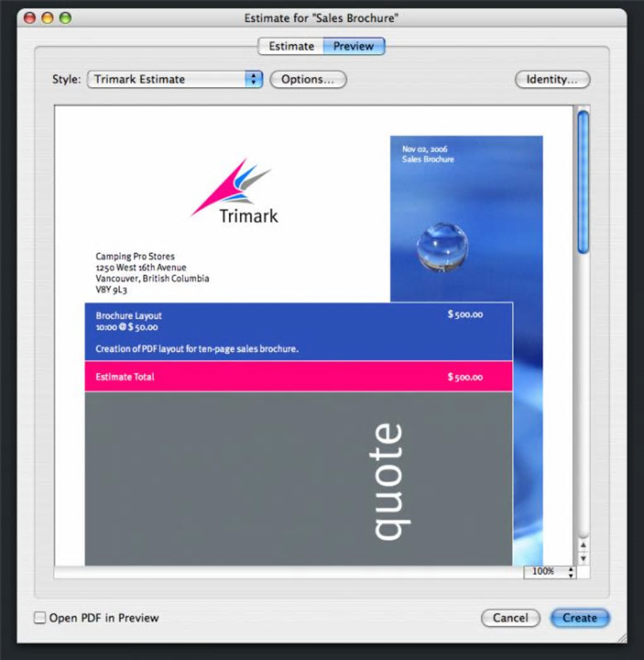Click the 'Vancouver, British Columbia' line

(152, 278)
